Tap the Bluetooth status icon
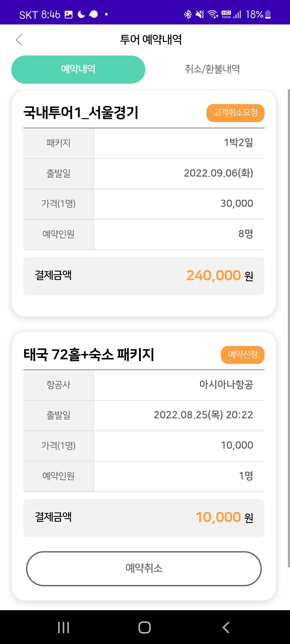 coord(187,14)
